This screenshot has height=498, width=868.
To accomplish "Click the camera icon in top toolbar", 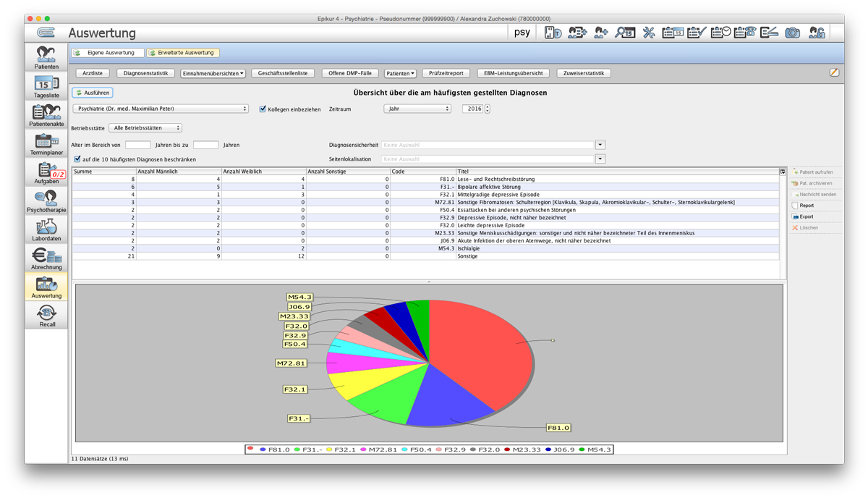I will tap(793, 33).
